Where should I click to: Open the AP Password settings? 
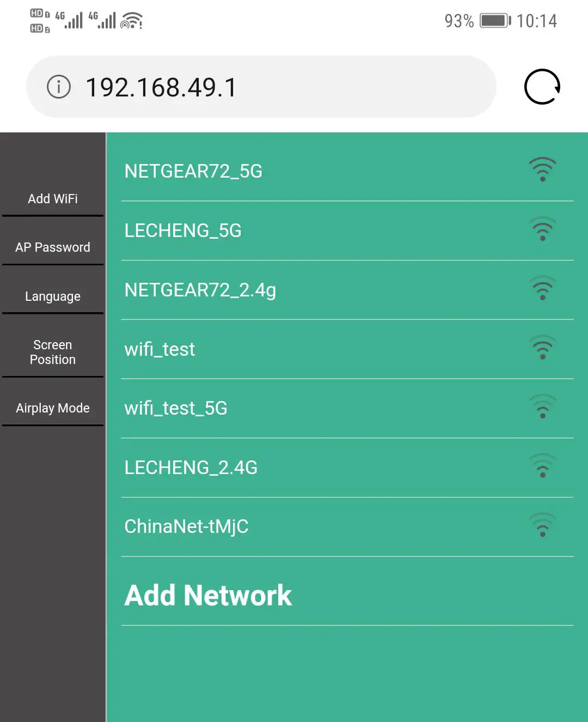(x=53, y=247)
